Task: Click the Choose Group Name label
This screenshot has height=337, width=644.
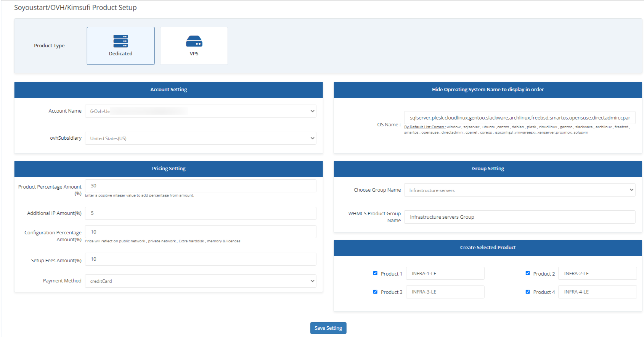Action: (377, 190)
